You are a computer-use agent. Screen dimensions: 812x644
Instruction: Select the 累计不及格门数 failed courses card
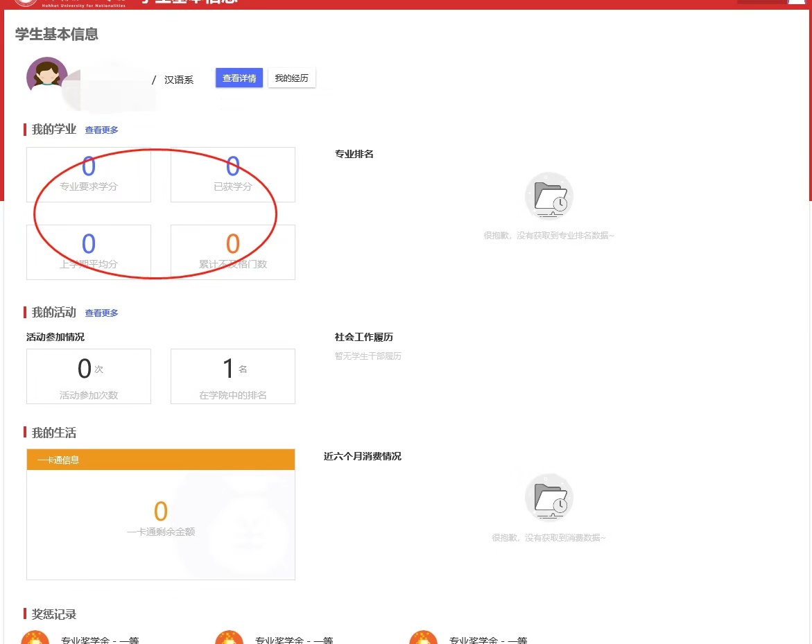(232, 252)
